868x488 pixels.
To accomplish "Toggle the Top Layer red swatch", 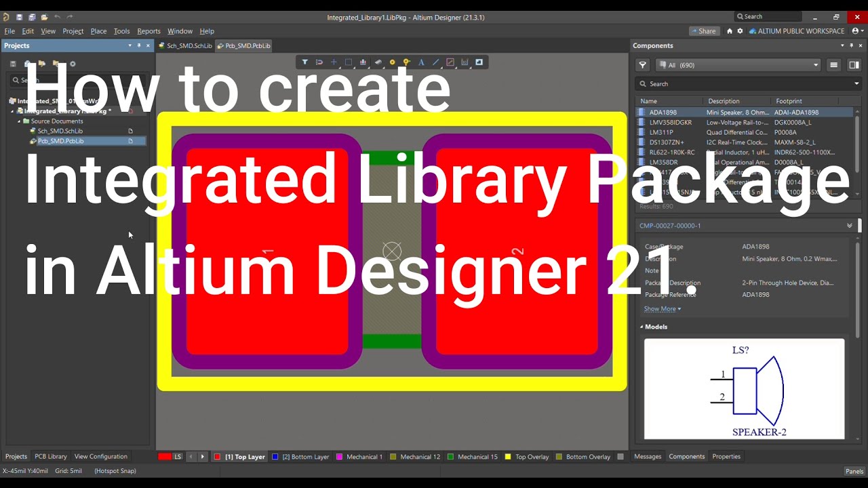I will pos(217,457).
